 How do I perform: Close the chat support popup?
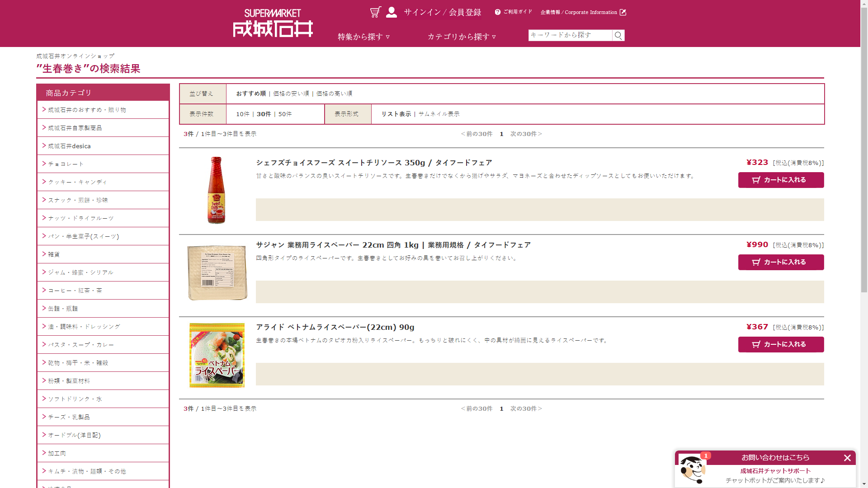tap(847, 458)
